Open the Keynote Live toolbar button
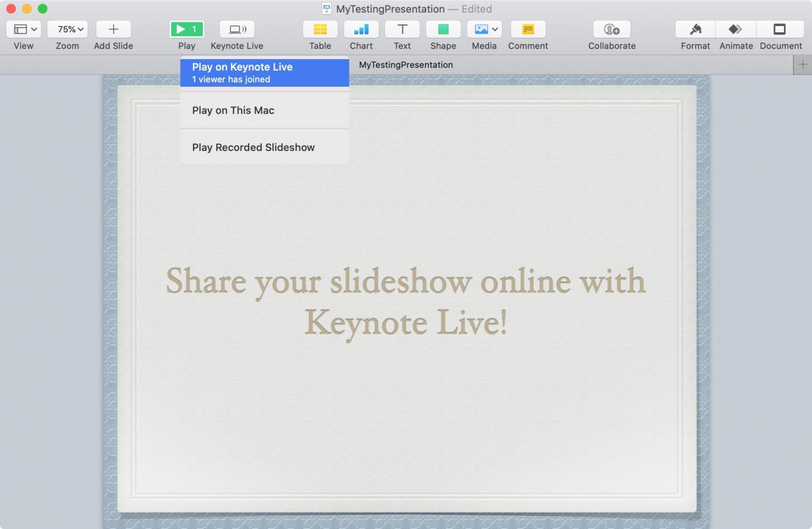The width and height of the screenshot is (812, 529). 237,29
